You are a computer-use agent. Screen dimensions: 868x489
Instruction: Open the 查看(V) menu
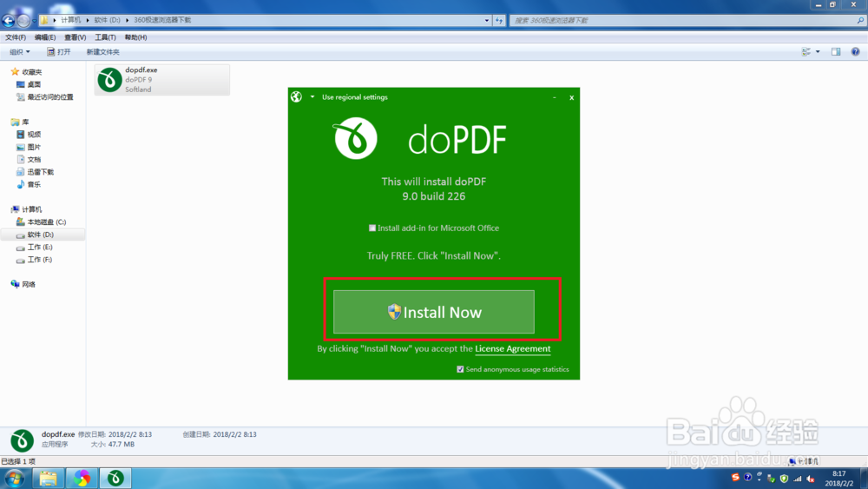pos(75,37)
